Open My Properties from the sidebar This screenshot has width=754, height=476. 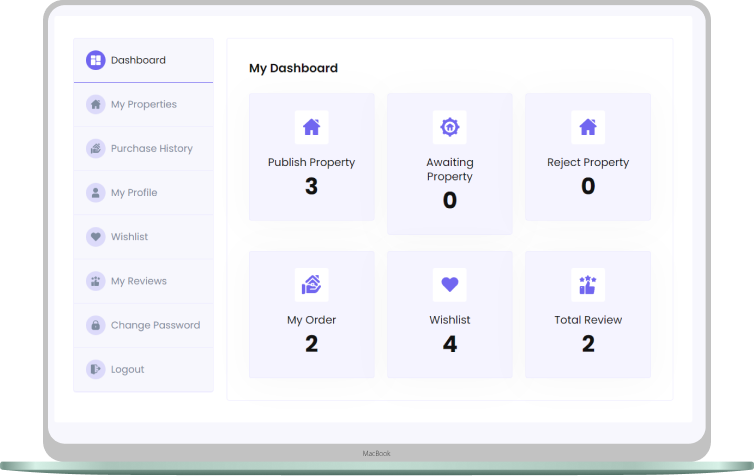[143, 104]
